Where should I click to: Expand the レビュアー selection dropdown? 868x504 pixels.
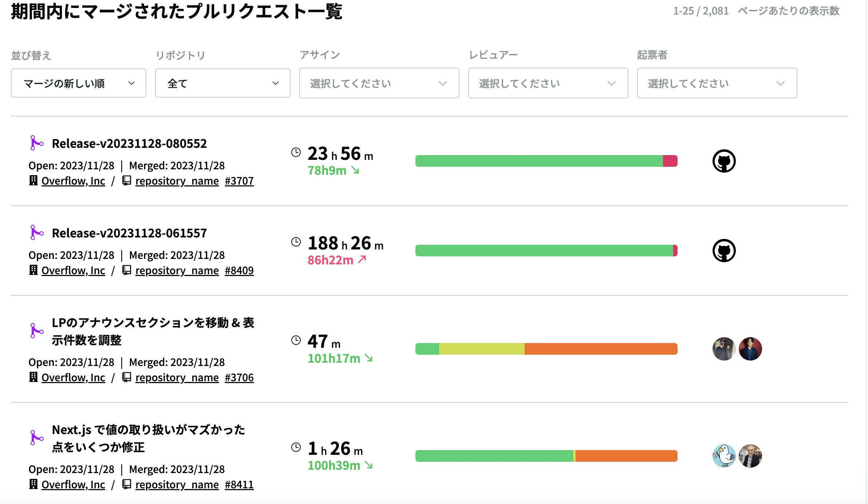tap(548, 83)
